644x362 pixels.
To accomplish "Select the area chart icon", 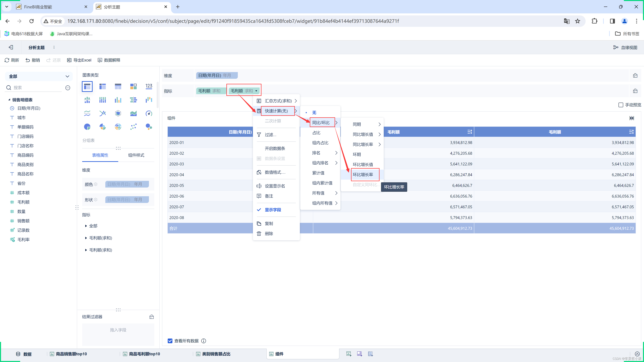I will (x=133, y=113).
